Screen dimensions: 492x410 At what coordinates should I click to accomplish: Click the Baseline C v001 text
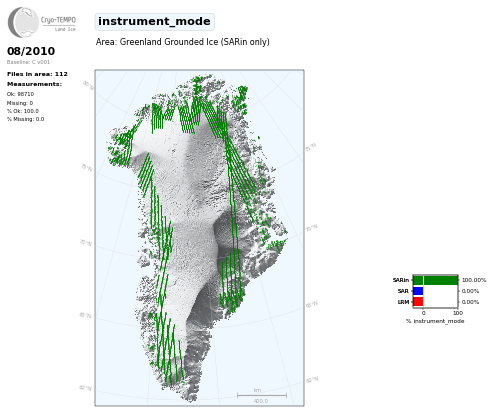point(28,62)
